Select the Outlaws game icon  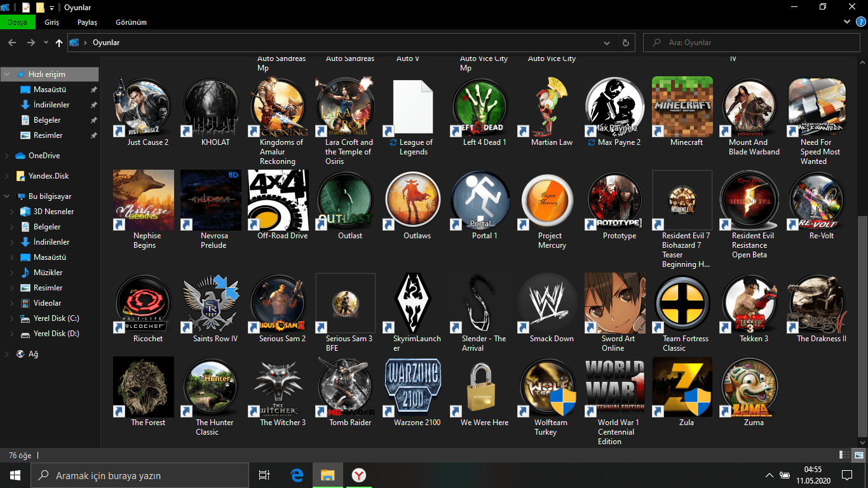pos(413,200)
